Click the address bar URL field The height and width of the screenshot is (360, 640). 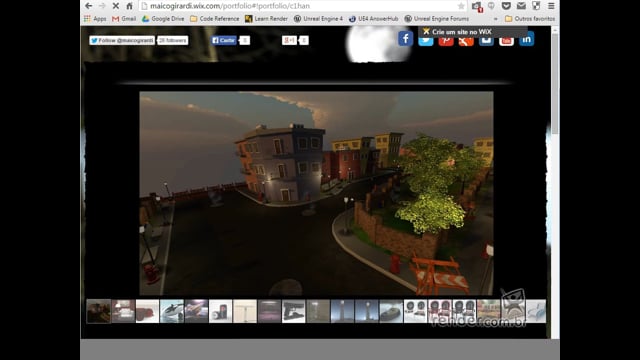[x=303, y=6]
